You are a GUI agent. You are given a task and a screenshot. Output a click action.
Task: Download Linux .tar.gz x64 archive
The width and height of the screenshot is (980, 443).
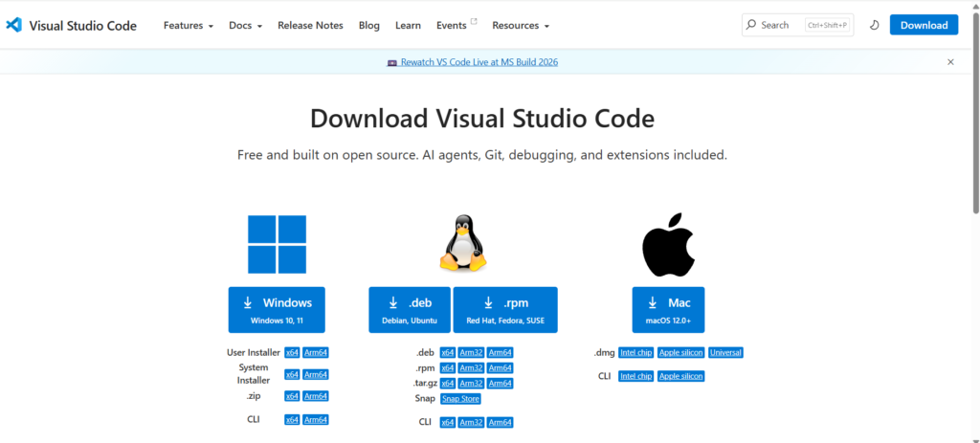pyautogui.click(x=448, y=383)
